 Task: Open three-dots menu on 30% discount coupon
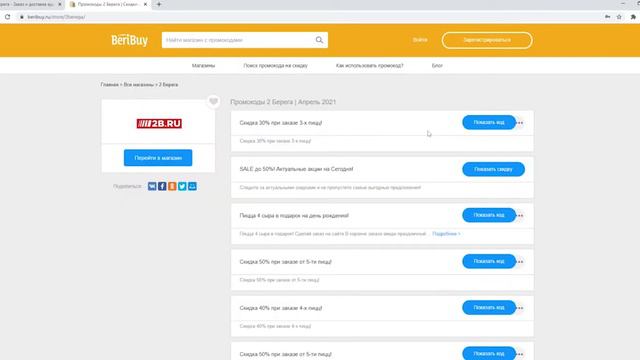point(520,123)
